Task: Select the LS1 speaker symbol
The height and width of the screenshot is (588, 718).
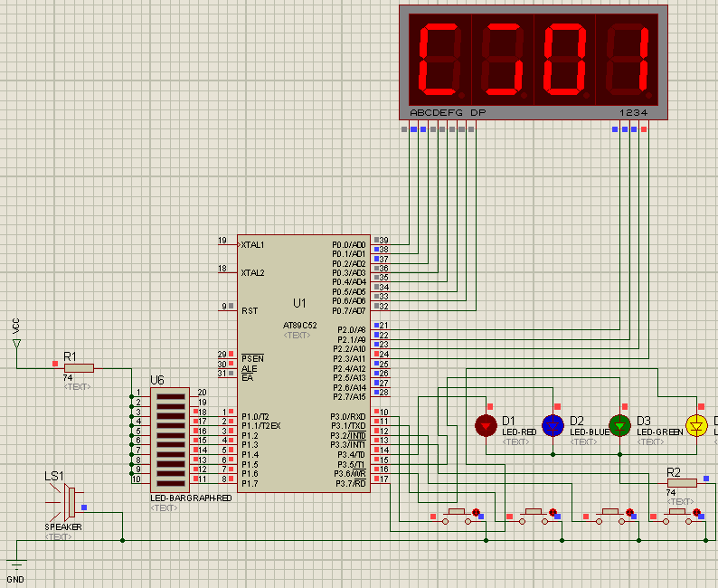Action: point(66,501)
